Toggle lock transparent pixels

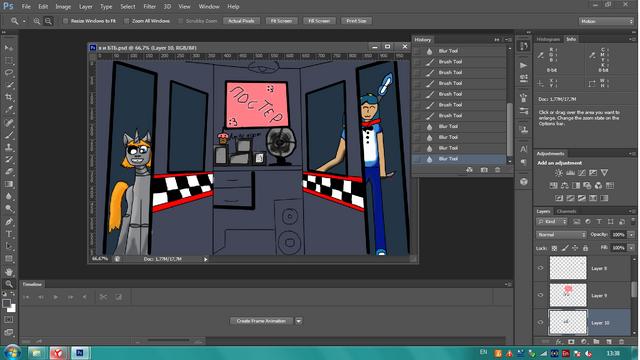(x=554, y=248)
